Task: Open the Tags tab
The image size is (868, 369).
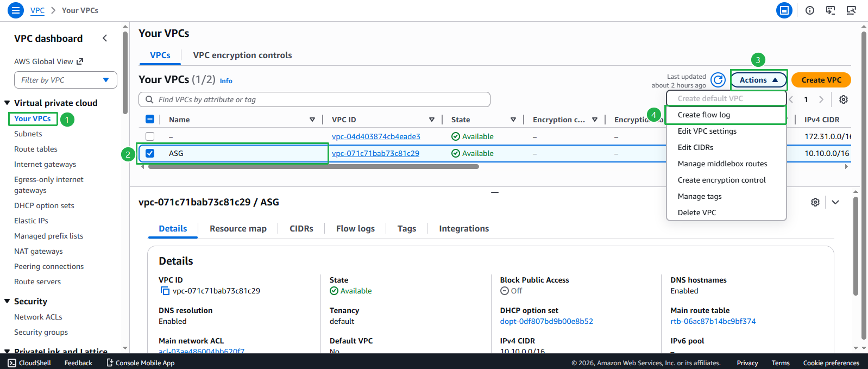Action: [407, 228]
